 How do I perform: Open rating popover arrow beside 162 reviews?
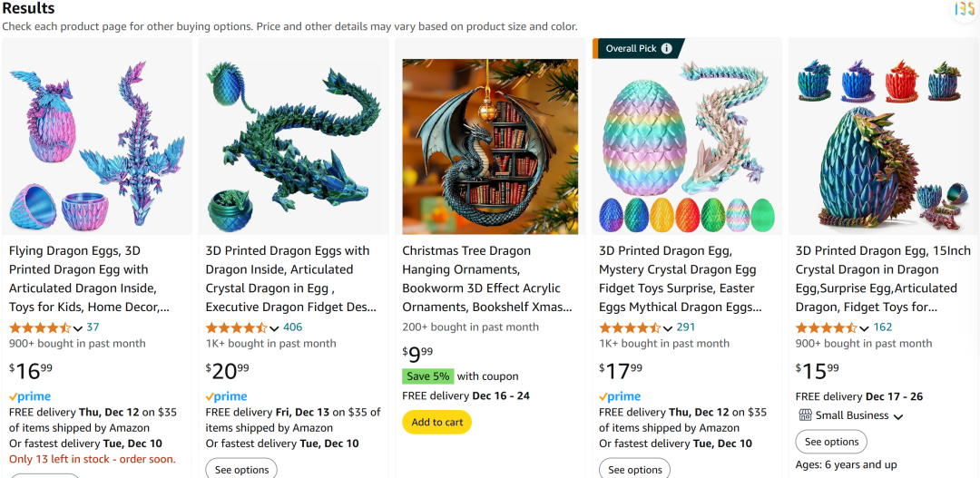(865, 328)
